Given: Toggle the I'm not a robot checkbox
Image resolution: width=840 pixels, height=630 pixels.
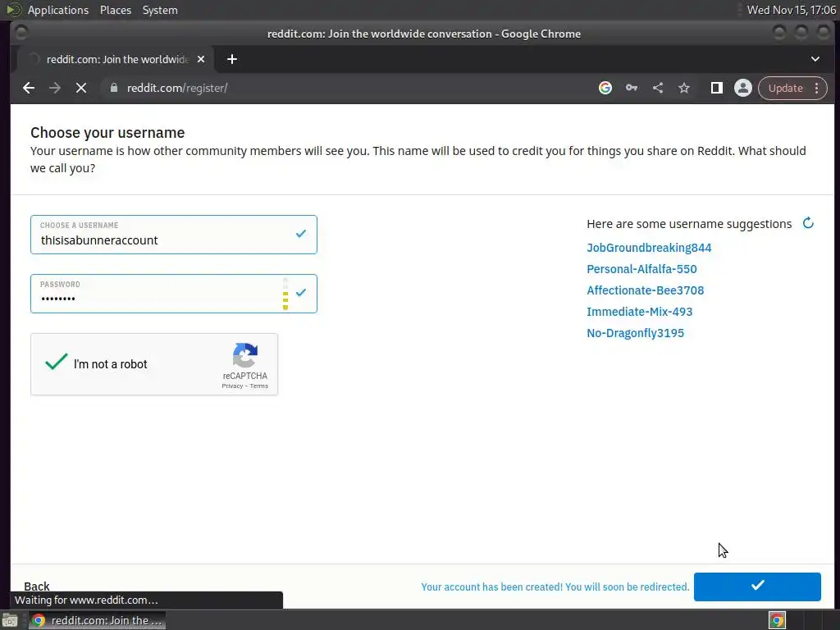Looking at the screenshot, I should 57,363.
